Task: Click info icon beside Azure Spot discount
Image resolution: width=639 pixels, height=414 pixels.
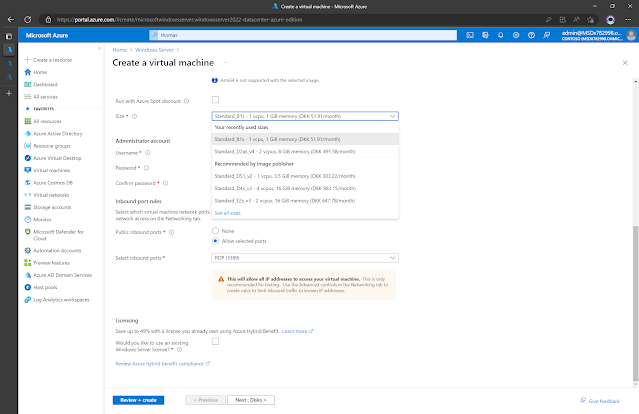Action: pos(186,101)
